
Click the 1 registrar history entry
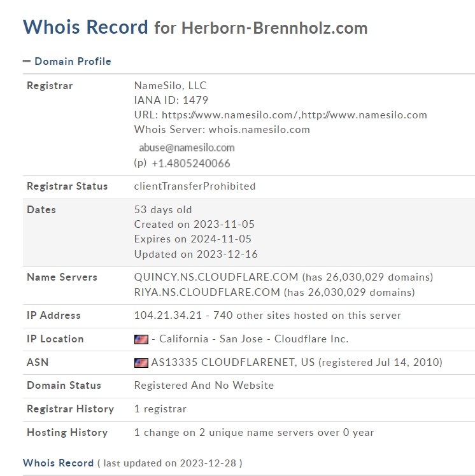tap(160, 409)
